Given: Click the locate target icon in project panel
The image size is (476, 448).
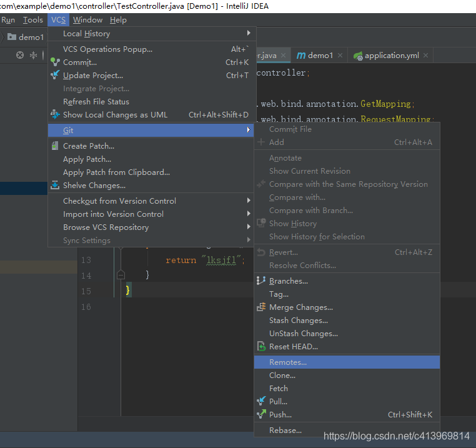Looking at the screenshot, I should pos(20,55).
